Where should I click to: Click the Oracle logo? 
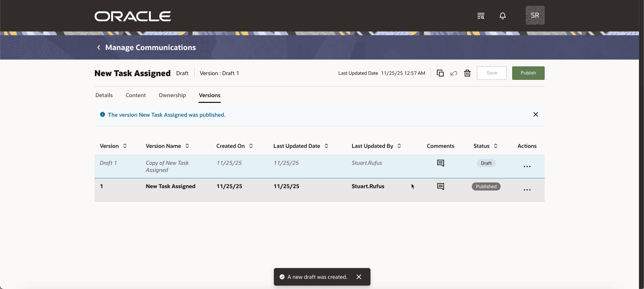point(133,16)
